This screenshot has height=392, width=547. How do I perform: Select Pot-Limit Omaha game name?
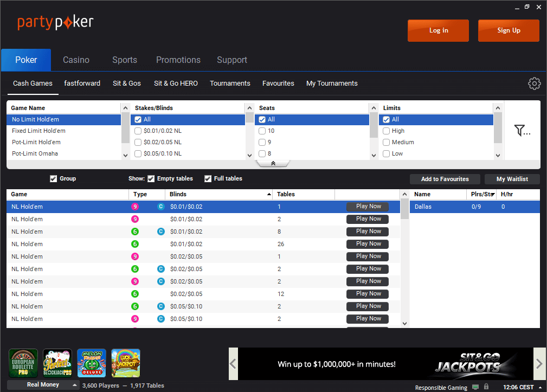pos(63,153)
